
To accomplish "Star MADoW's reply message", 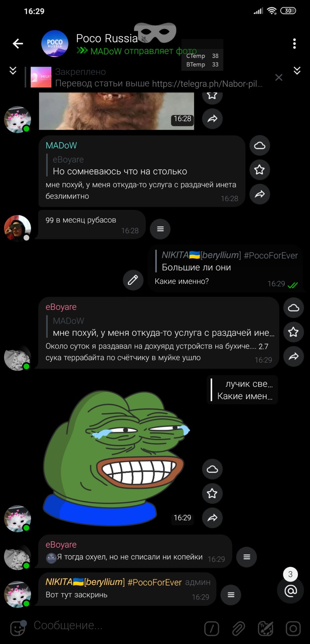I will (x=260, y=170).
